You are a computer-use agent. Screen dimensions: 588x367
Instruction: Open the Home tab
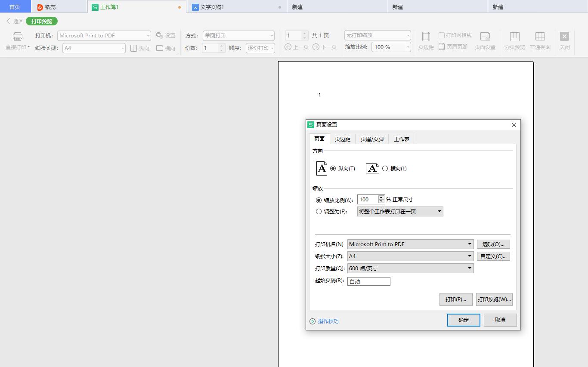pyautogui.click(x=15, y=7)
